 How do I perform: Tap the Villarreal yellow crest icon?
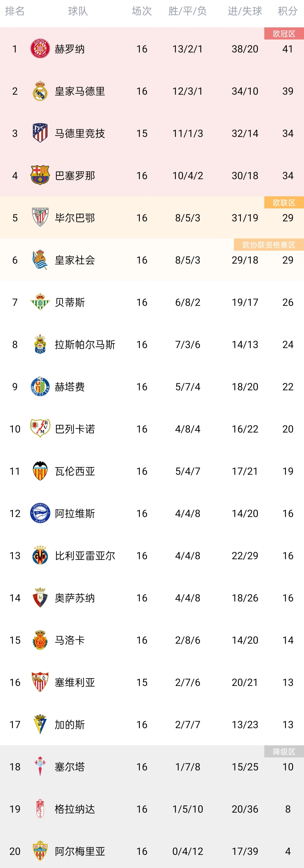(x=40, y=555)
